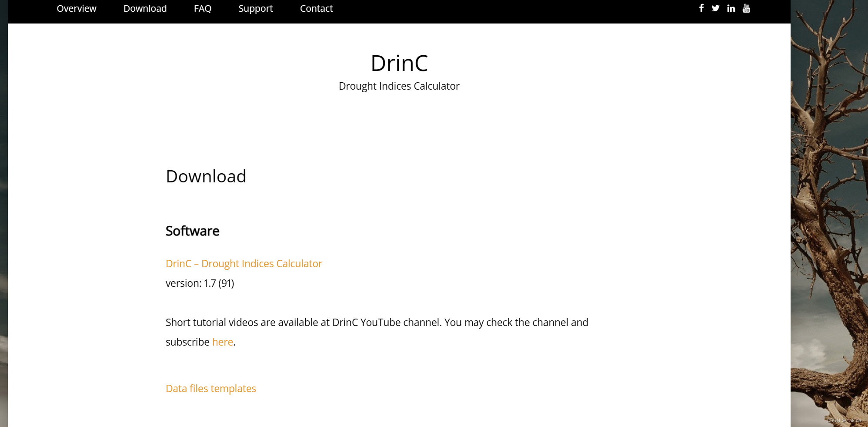
Task: Click the dead tree background image
Action: (829, 213)
